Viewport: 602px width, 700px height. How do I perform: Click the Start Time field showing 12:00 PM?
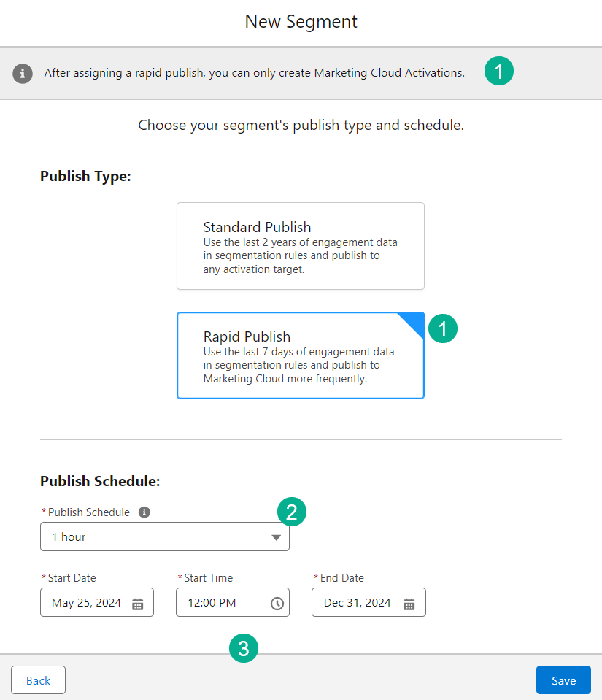click(x=219, y=602)
